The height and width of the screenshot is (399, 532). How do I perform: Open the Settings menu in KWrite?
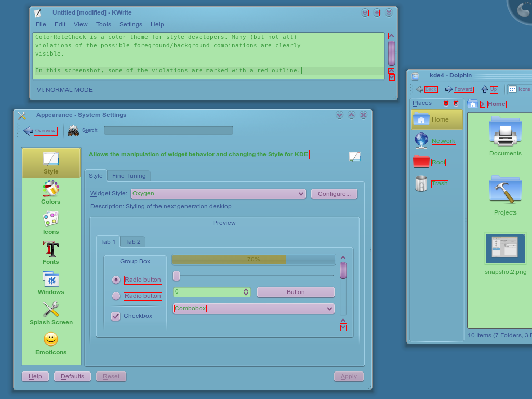pyautogui.click(x=130, y=24)
